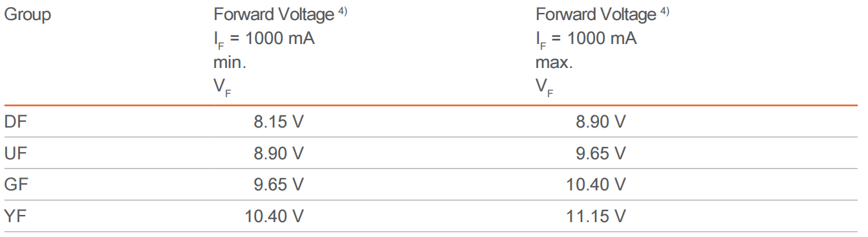Click the IF = 1000 mA text under max. header

click(x=586, y=39)
